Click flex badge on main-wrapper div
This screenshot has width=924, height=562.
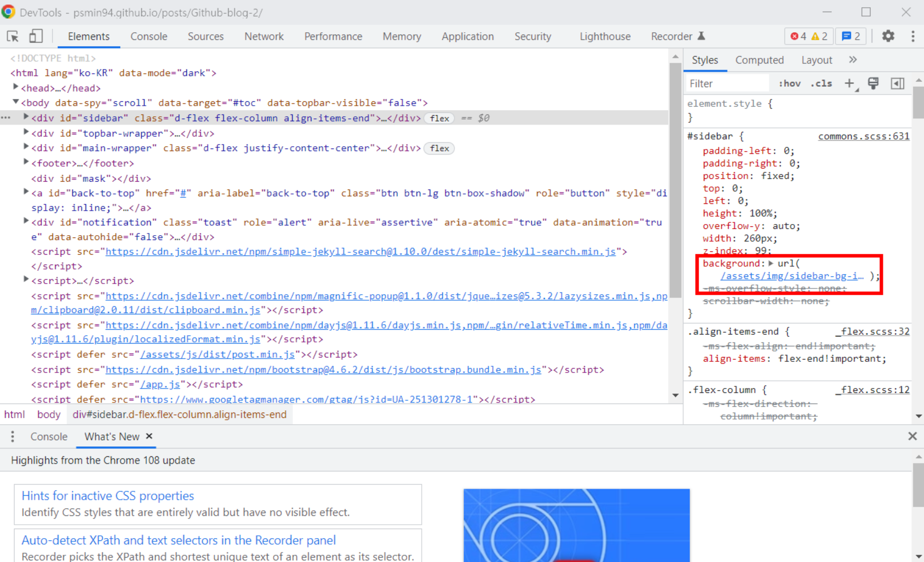[x=439, y=148]
